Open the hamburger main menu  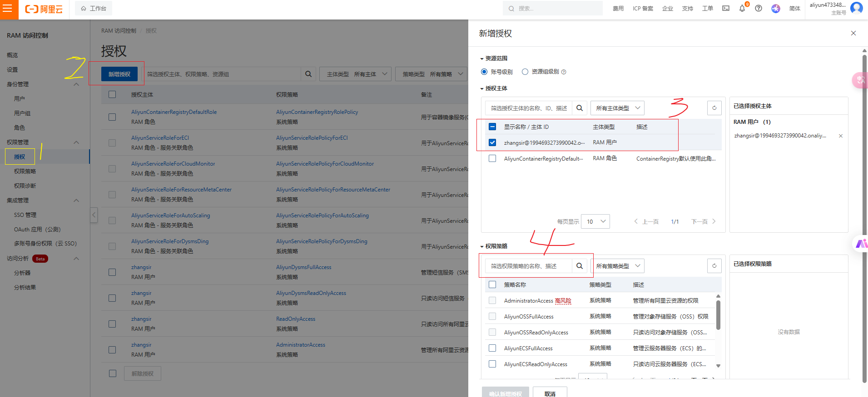(8, 9)
